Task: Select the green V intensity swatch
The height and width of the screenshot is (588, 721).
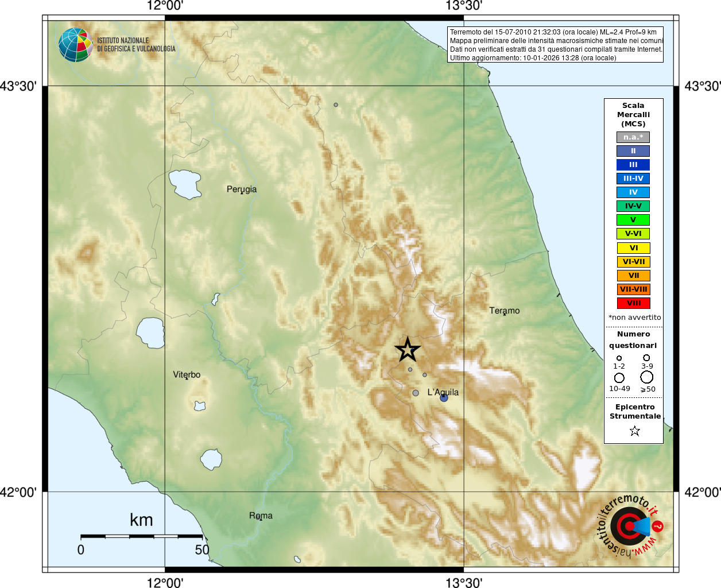Action: coord(633,220)
